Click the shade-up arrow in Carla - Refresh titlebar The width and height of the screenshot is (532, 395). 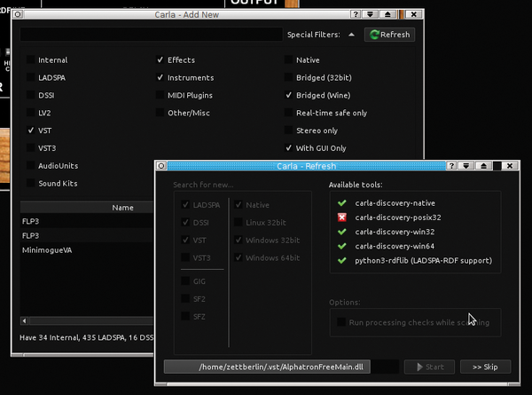[x=484, y=166]
